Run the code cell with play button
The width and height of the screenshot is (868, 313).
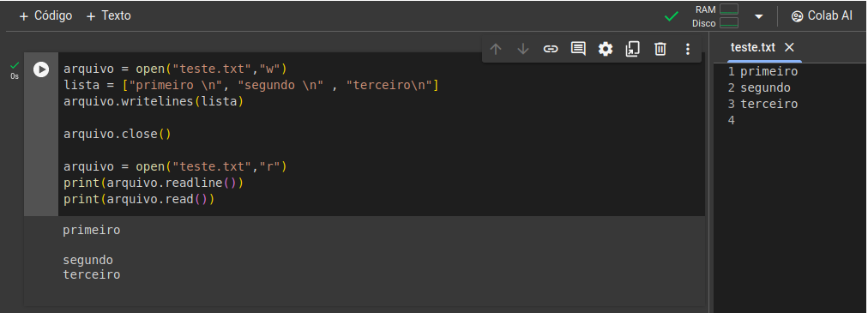pos(41,69)
